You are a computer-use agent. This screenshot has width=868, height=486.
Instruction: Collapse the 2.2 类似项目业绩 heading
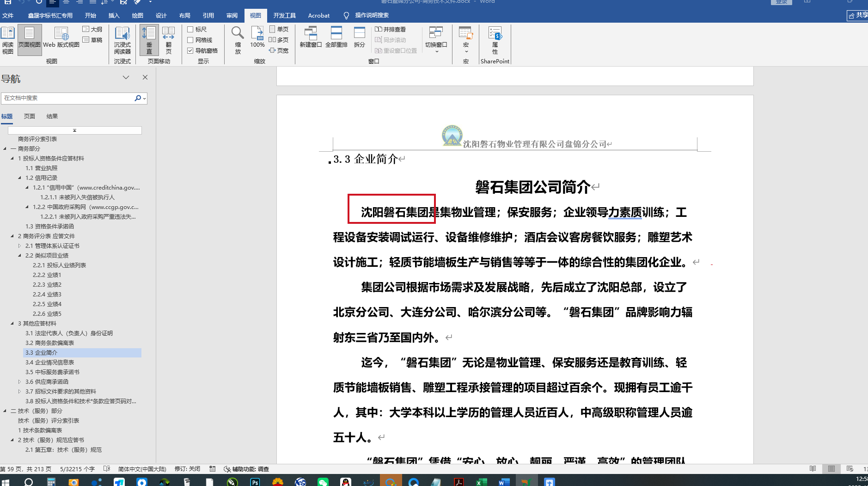[19, 255]
